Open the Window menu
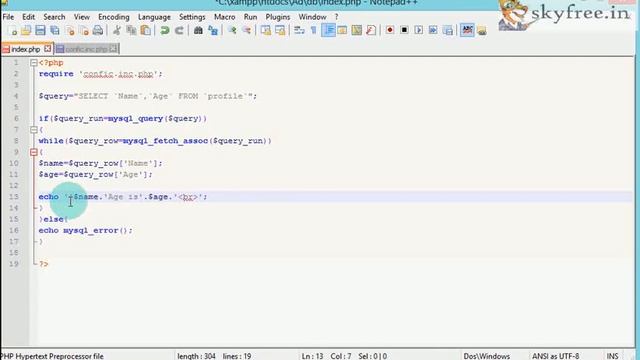Screen dimensions: 640x360 [312, 17]
